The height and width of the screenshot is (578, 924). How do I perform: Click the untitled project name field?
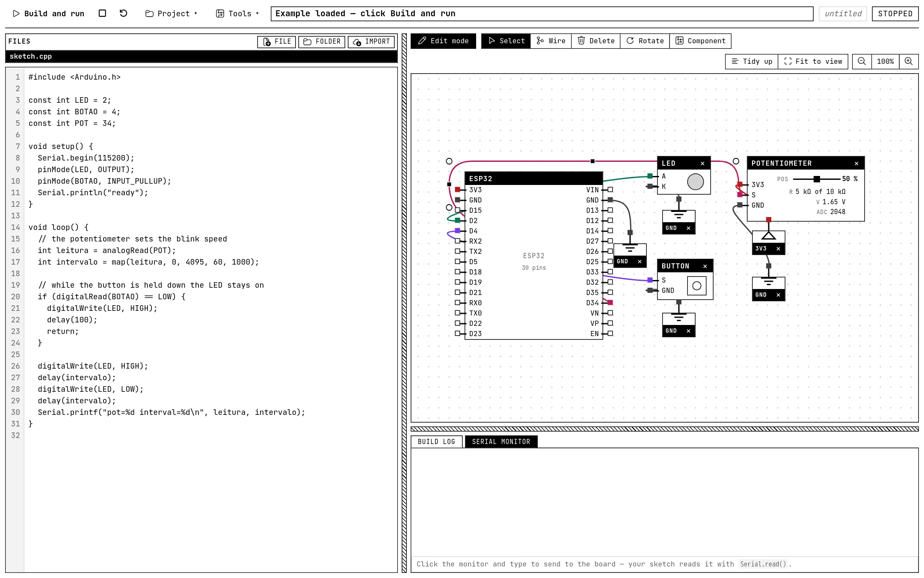click(x=843, y=14)
